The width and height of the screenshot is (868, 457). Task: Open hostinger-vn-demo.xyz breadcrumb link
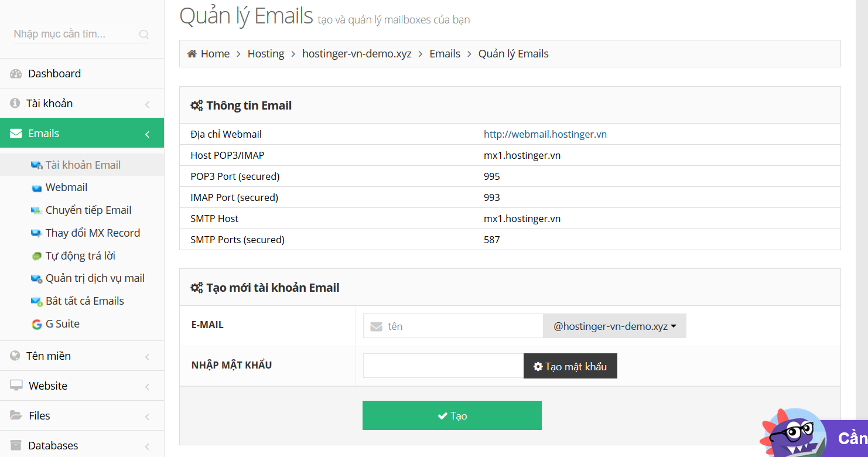point(357,54)
